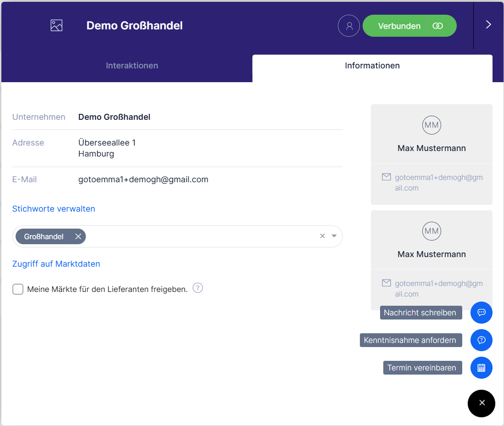Enable Meine Märkte für den Lieferanten freigeben
504x426 pixels.
tap(18, 289)
